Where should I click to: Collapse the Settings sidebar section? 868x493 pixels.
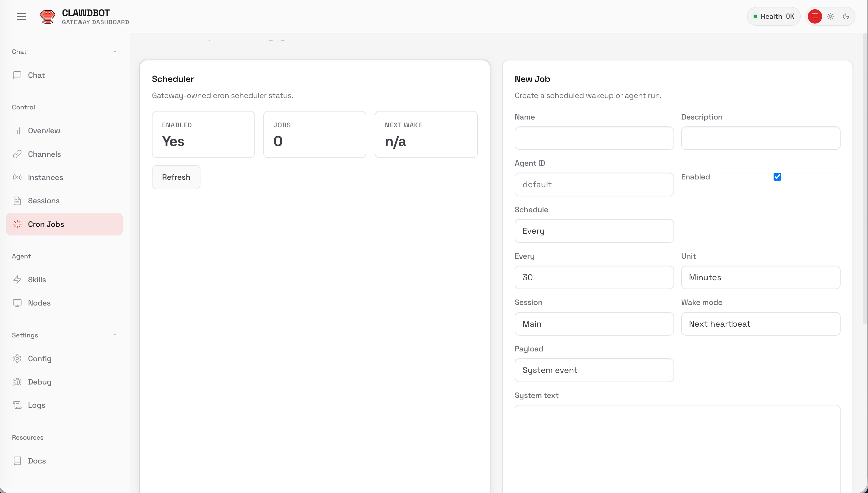(115, 335)
